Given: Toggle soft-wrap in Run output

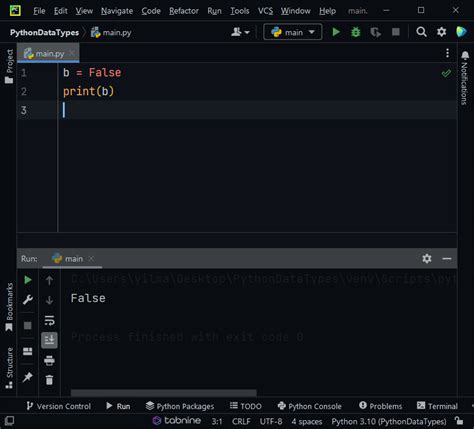Looking at the screenshot, I should (x=49, y=320).
